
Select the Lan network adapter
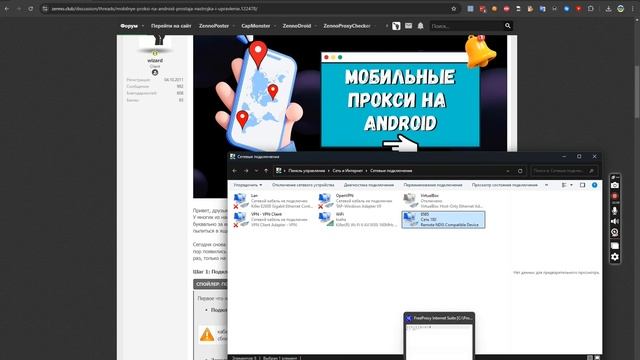pyautogui.click(x=273, y=201)
